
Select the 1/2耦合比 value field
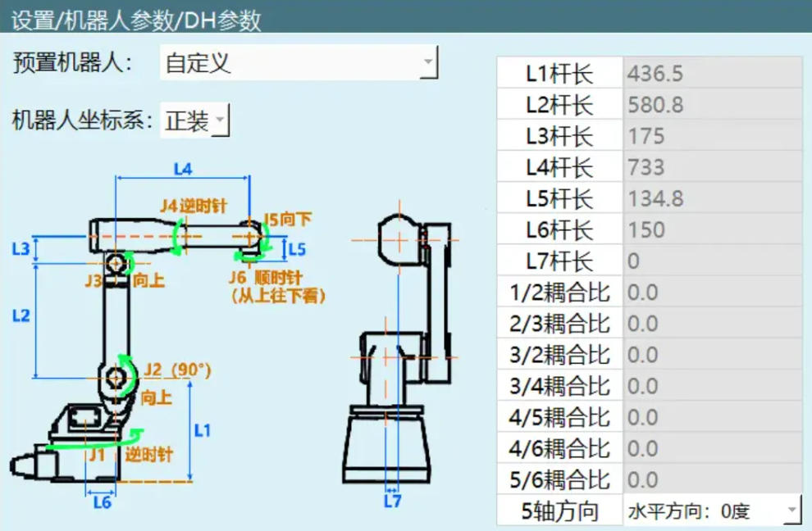711,292
